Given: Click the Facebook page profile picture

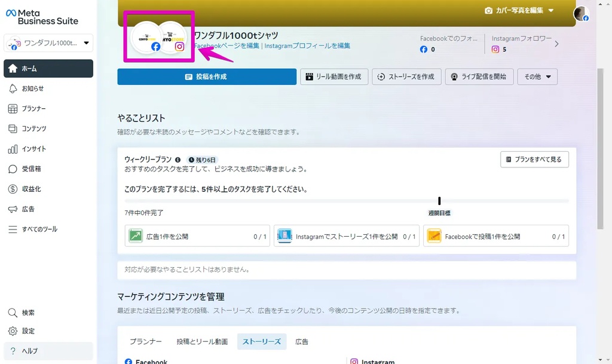Looking at the screenshot, I should click(x=147, y=38).
